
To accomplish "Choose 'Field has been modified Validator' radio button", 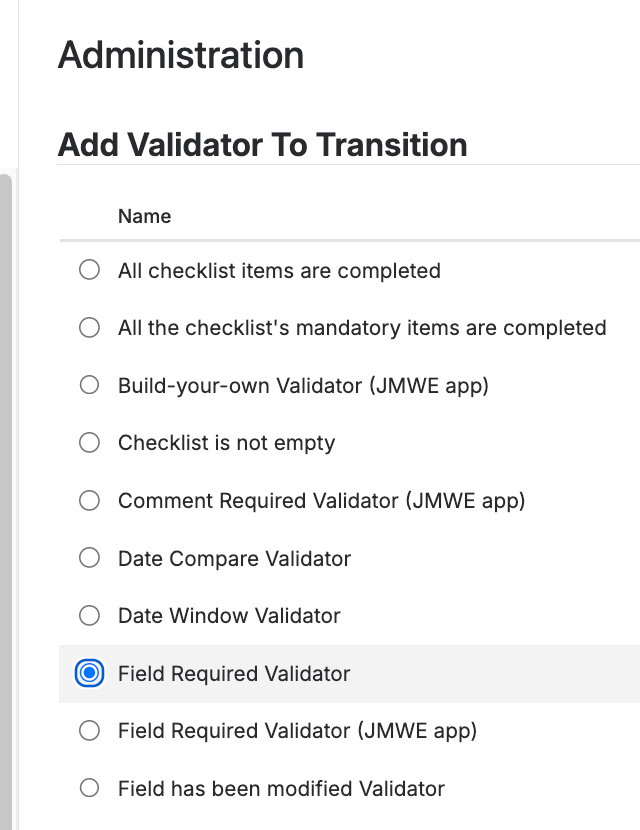I will (x=90, y=789).
